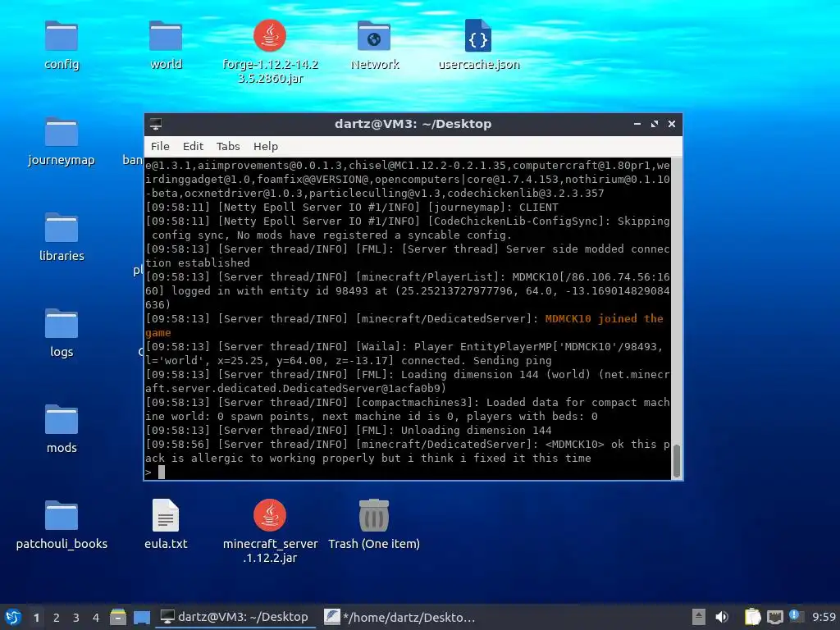
Task: Click the terminal vertical scrollbar handle
Action: click(x=677, y=460)
